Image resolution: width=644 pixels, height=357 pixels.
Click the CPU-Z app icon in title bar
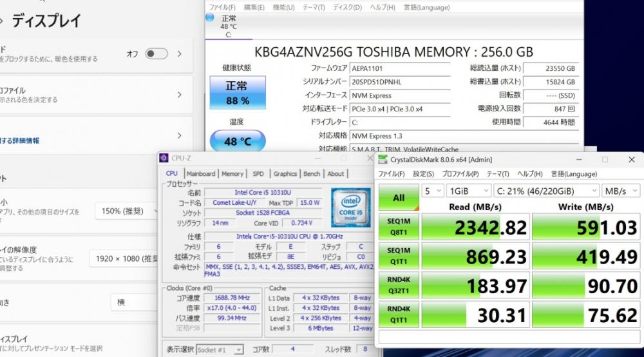click(x=164, y=158)
